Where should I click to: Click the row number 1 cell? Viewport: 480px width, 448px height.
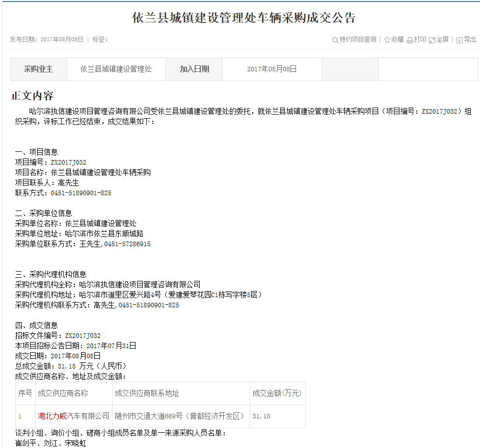click(x=25, y=416)
